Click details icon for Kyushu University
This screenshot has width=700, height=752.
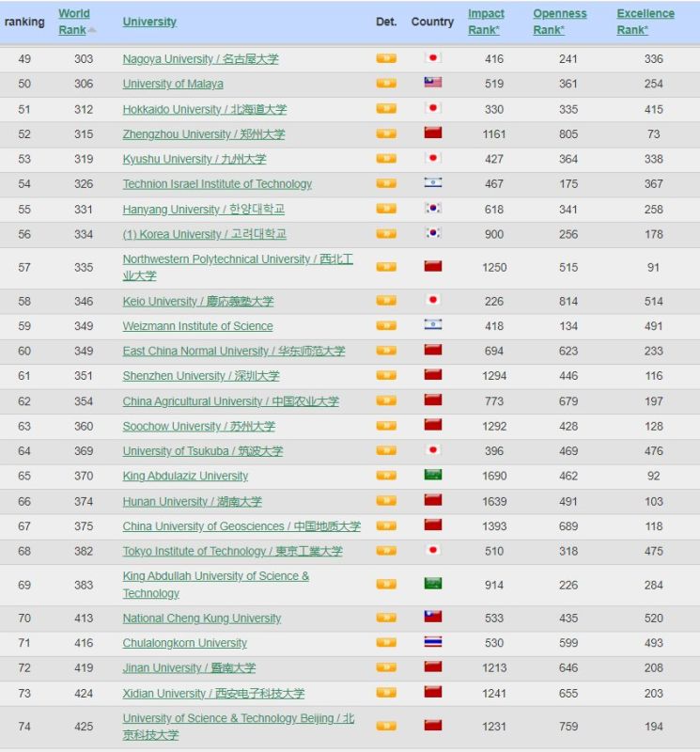coord(386,158)
